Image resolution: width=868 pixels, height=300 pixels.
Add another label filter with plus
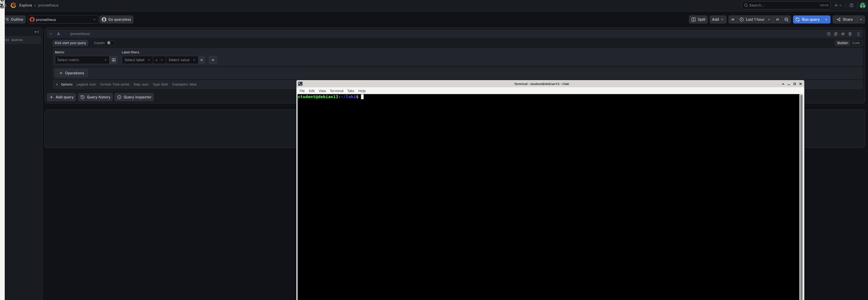[x=213, y=60]
